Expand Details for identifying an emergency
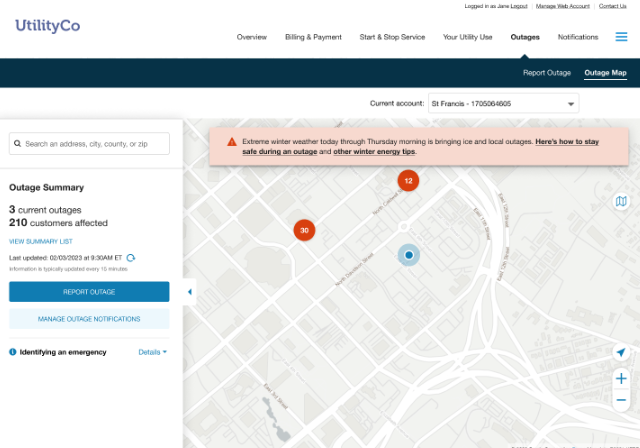 [152, 352]
